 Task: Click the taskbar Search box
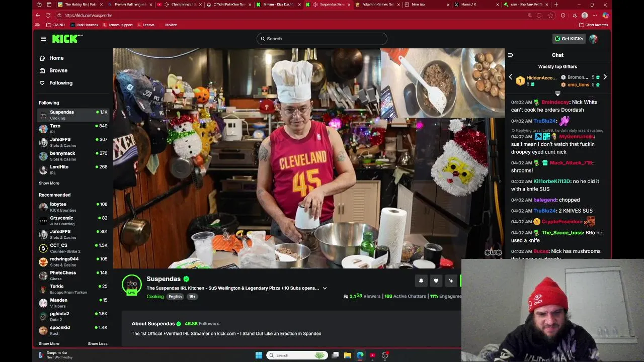(297, 355)
